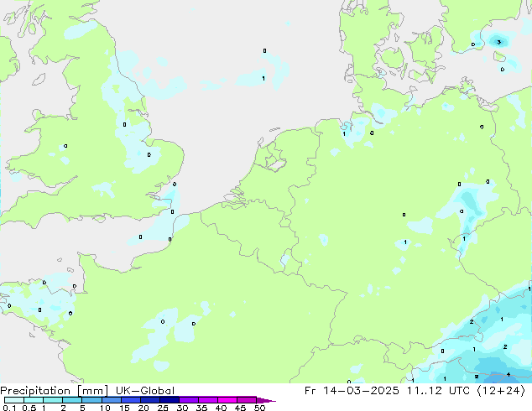Viewport: 532px width, 411px height.
Task: Click the map value '3' over Sweden
Action: [x=498, y=42]
